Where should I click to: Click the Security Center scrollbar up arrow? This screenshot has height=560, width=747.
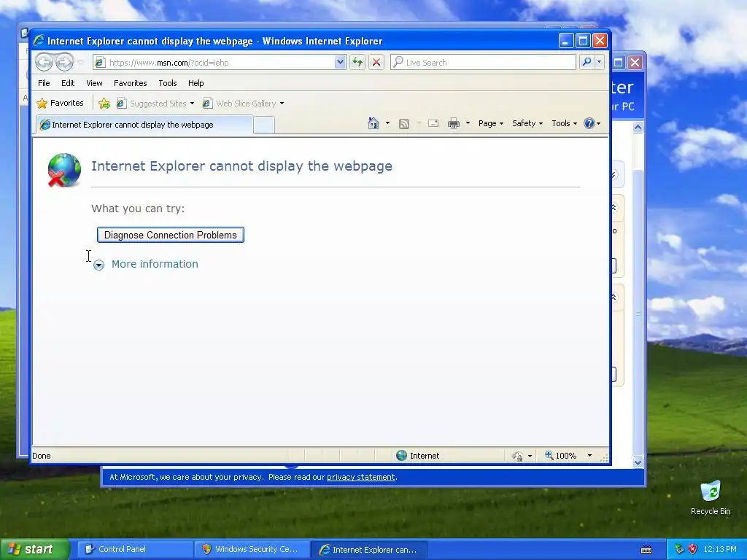pyautogui.click(x=638, y=127)
